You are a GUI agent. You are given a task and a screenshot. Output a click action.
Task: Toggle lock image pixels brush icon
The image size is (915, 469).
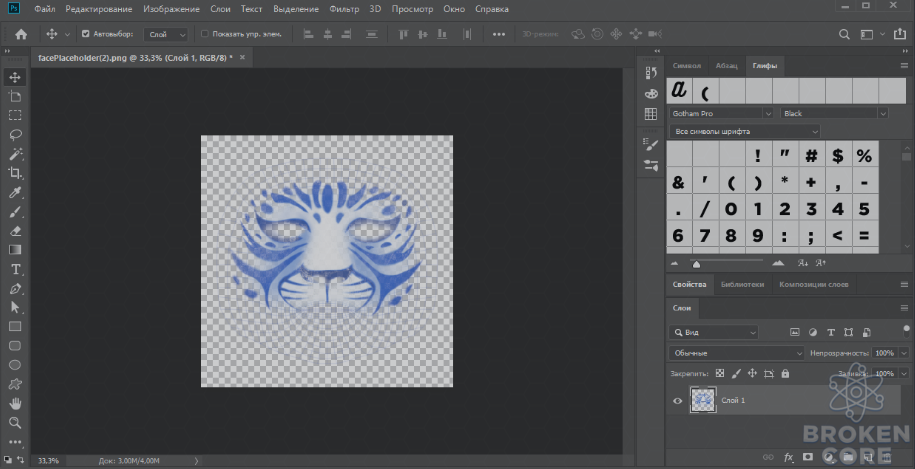click(x=736, y=373)
